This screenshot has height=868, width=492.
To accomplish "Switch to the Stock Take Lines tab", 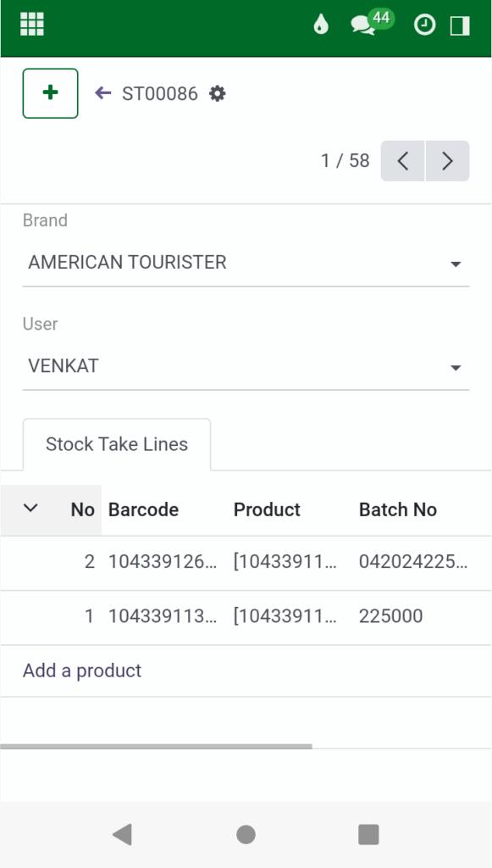I will (x=116, y=443).
